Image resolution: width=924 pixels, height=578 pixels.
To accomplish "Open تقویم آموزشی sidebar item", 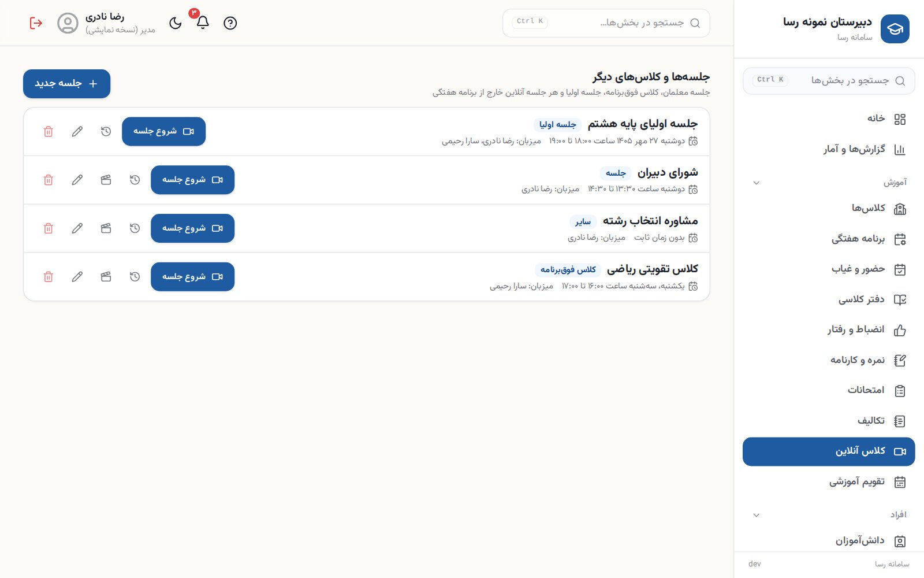I will coord(829,481).
